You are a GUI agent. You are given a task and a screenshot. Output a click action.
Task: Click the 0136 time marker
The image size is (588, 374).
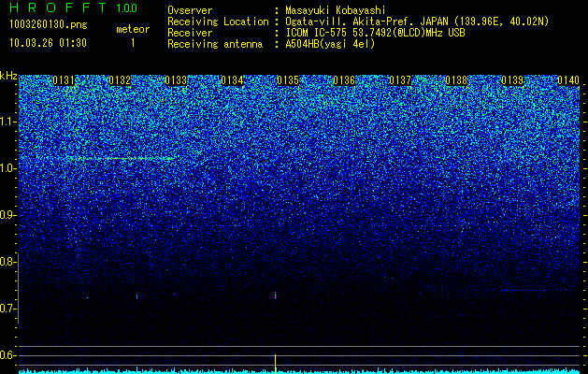coord(344,80)
